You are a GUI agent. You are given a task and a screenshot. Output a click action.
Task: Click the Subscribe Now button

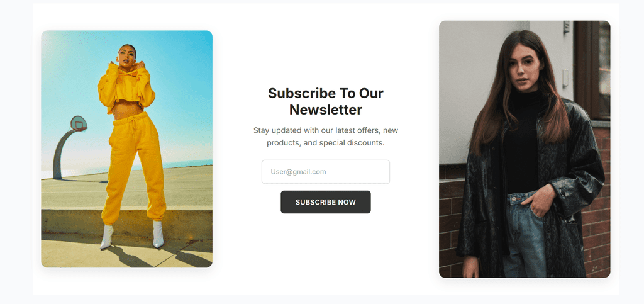pyautogui.click(x=325, y=202)
